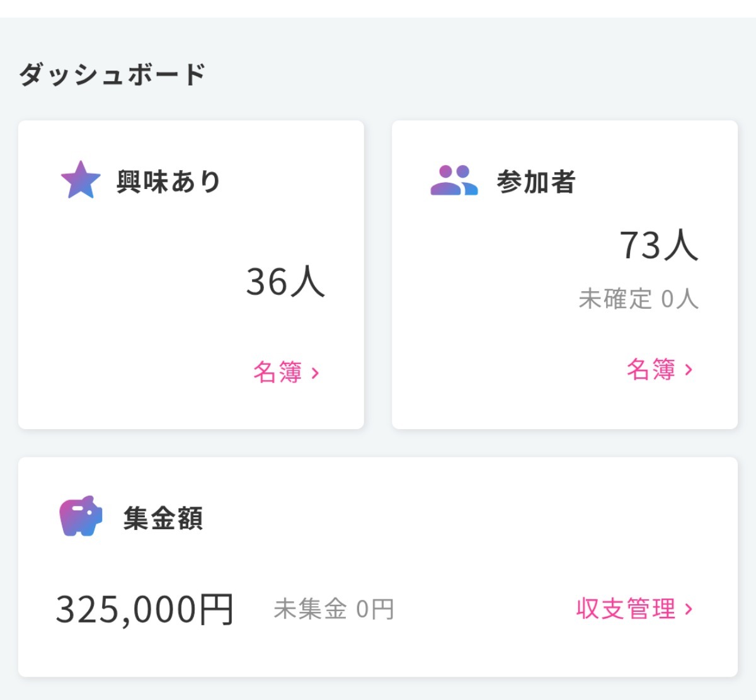
Task: Click the 興味あり card title
Action: (x=168, y=181)
